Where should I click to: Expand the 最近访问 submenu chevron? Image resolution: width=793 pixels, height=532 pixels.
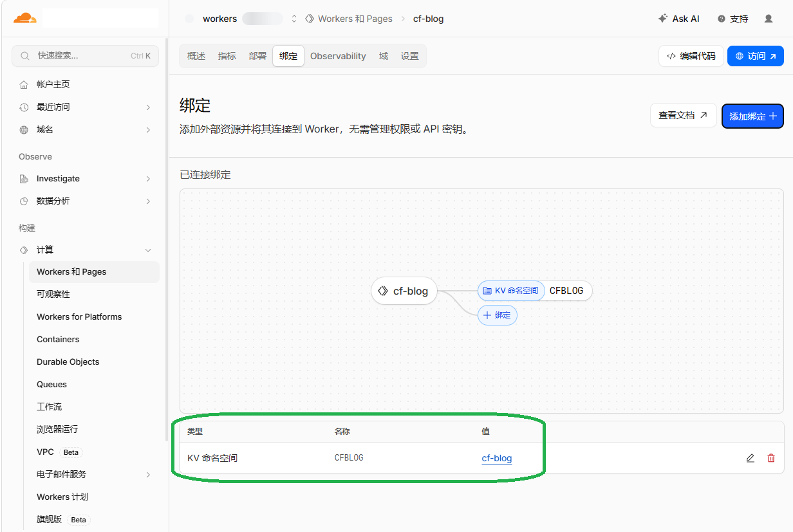click(x=148, y=107)
